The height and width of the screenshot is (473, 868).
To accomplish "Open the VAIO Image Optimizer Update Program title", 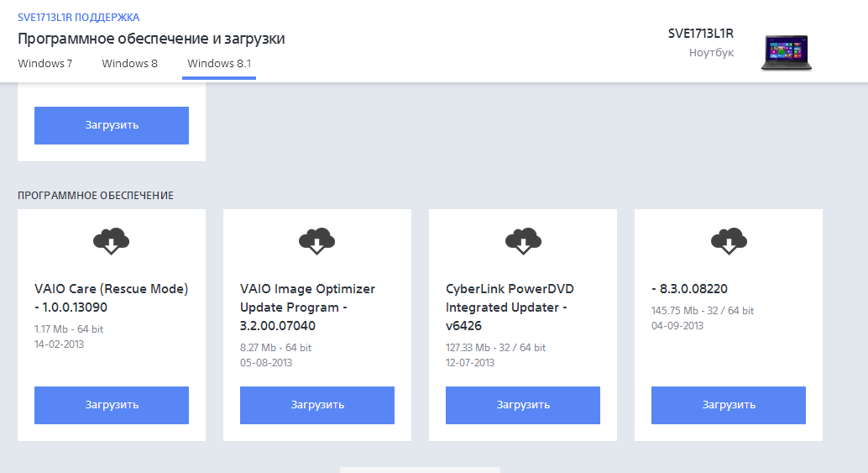I will coord(307,307).
